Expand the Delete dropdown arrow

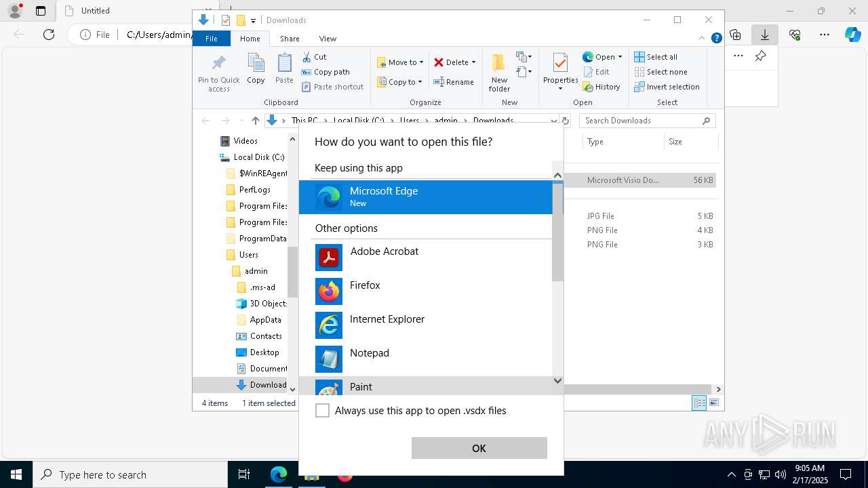tap(473, 62)
